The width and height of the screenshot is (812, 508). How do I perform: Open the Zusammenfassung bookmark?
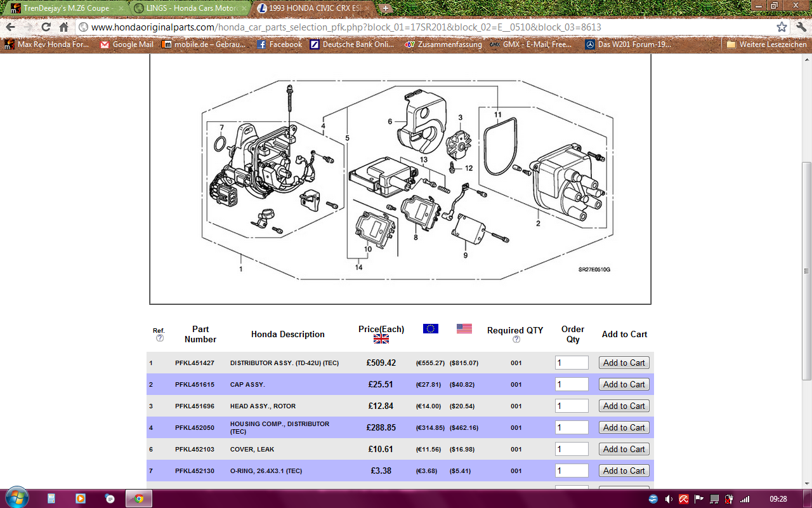coord(443,44)
